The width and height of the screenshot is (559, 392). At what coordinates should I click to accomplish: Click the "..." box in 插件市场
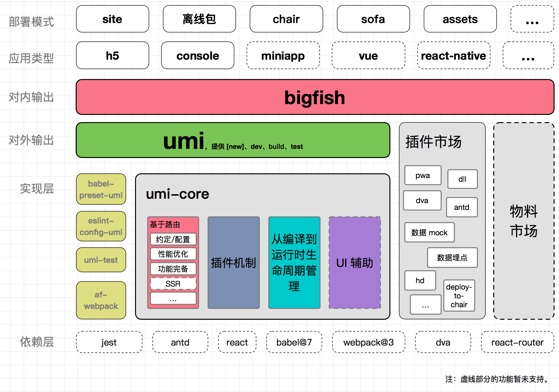[426, 305]
